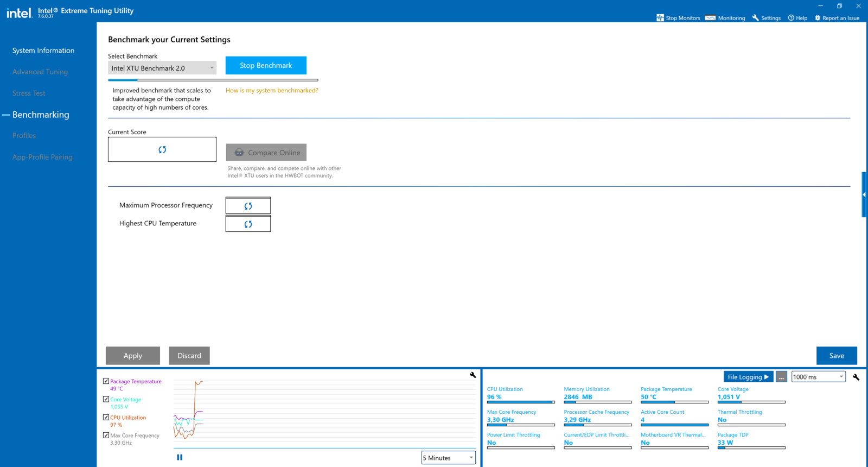This screenshot has height=467, width=868.
Task: Expand the collapsed right side panel arrow
Action: tap(864, 194)
